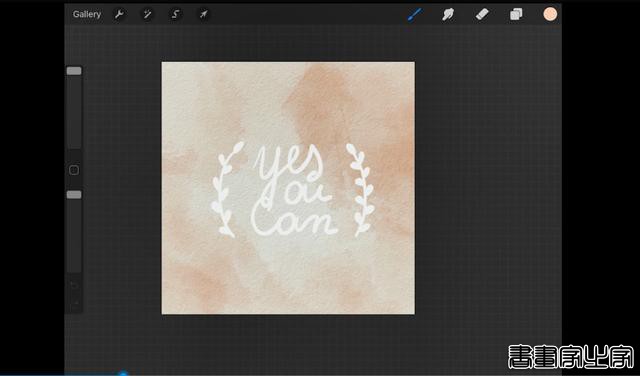The image size is (640, 376).
Task: Activate the Selection S-shaped tool
Action: click(175, 14)
